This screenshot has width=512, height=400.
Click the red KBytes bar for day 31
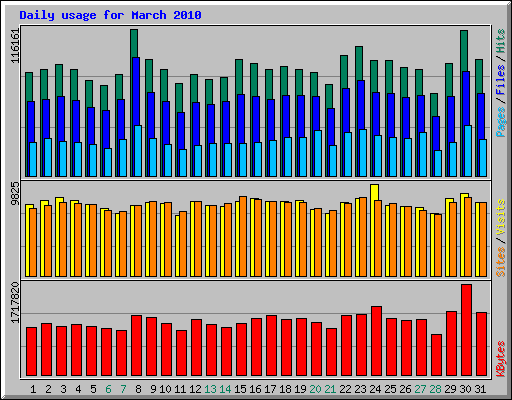[481, 344]
